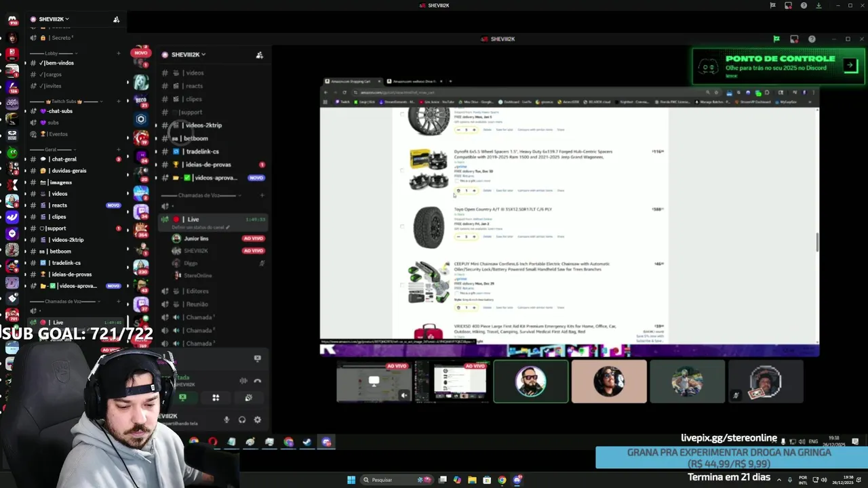Add a voice channel with the plus beside Chamadas de Voz

click(x=262, y=195)
